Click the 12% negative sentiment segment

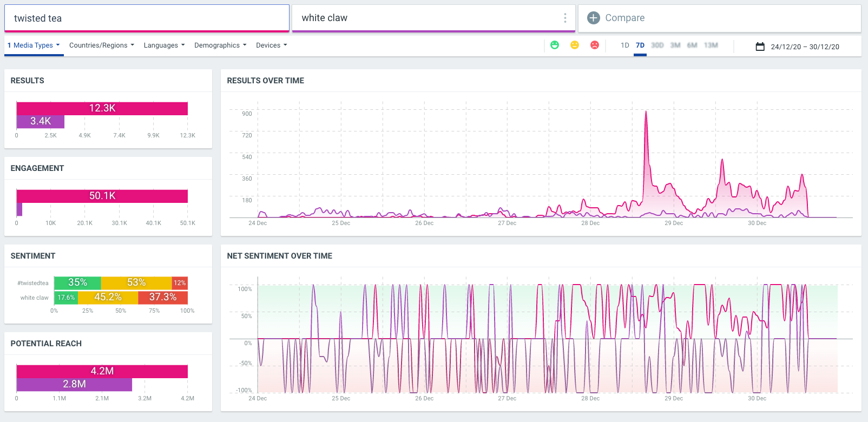pos(180,282)
